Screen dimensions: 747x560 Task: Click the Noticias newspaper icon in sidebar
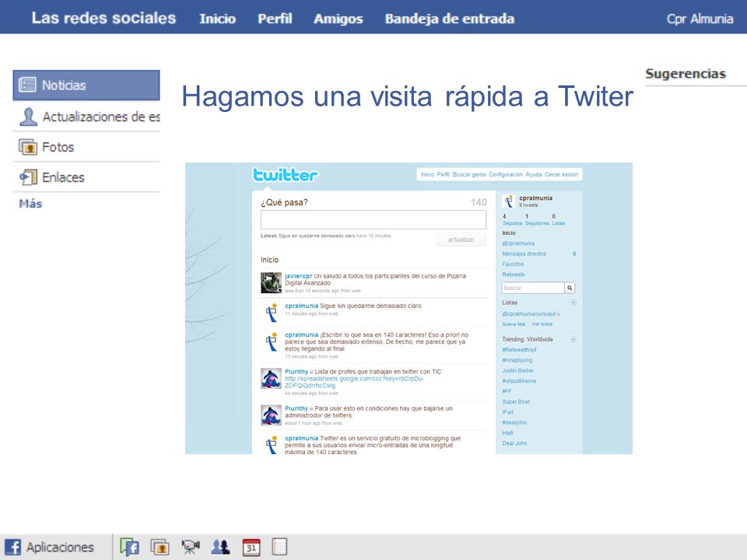(x=27, y=85)
